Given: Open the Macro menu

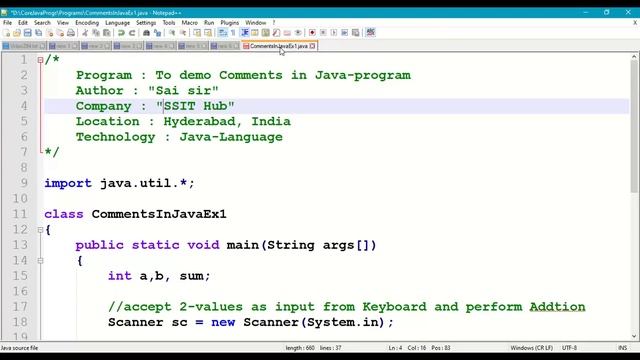Looking at the screenshot, I should point(189,22).
